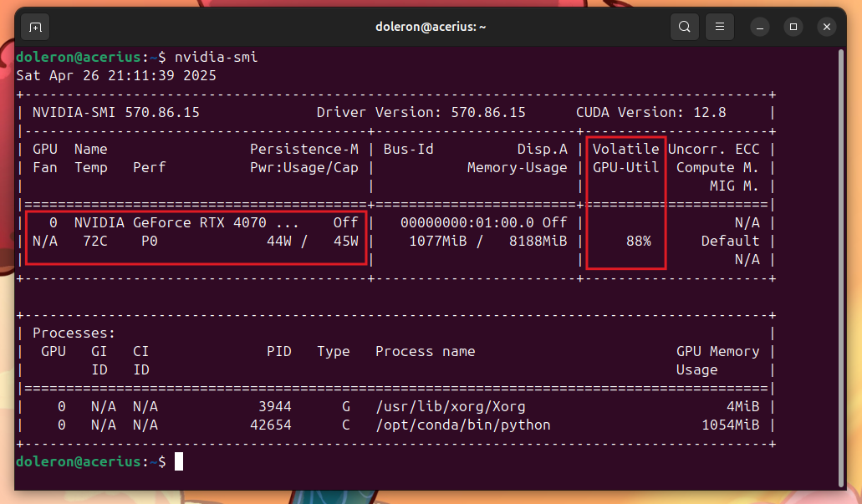Open the terminal search
Viewport: 862px width, 504px height.
(x=684, y=27)
